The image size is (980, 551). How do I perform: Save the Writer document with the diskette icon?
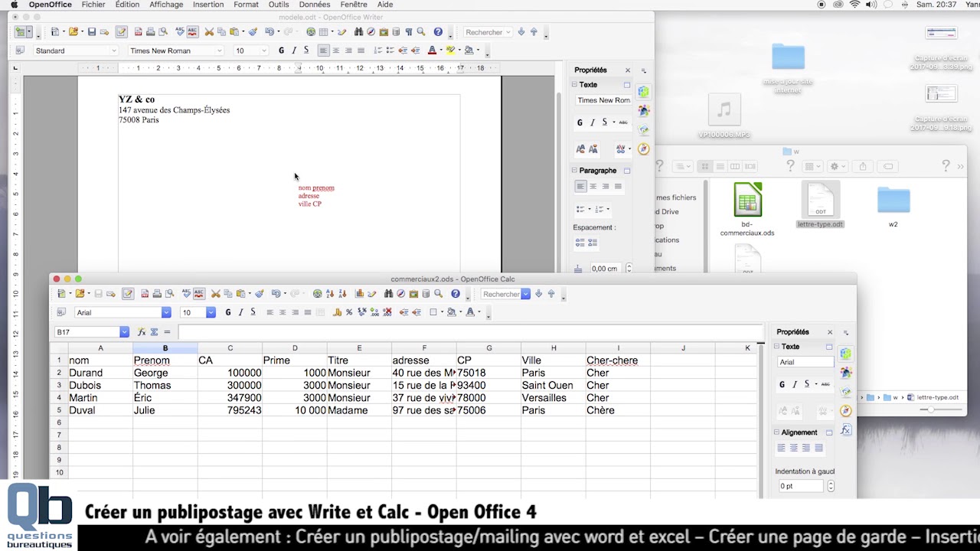tap(92, 31)
